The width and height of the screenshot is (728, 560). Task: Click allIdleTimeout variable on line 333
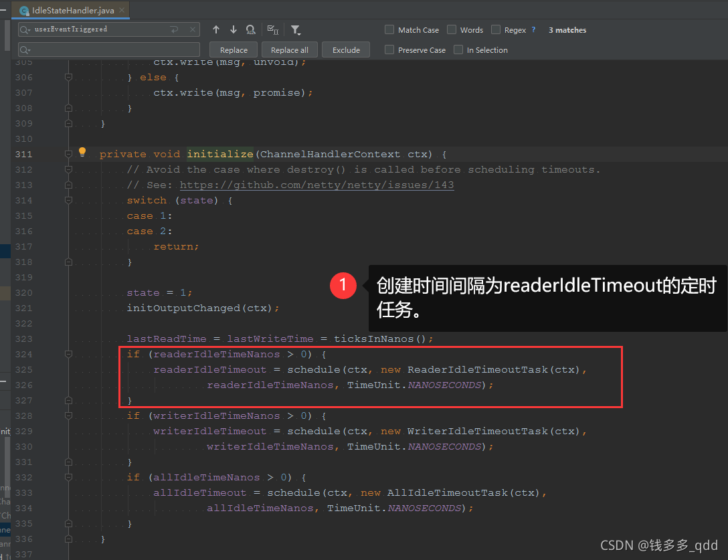[199, 492]
